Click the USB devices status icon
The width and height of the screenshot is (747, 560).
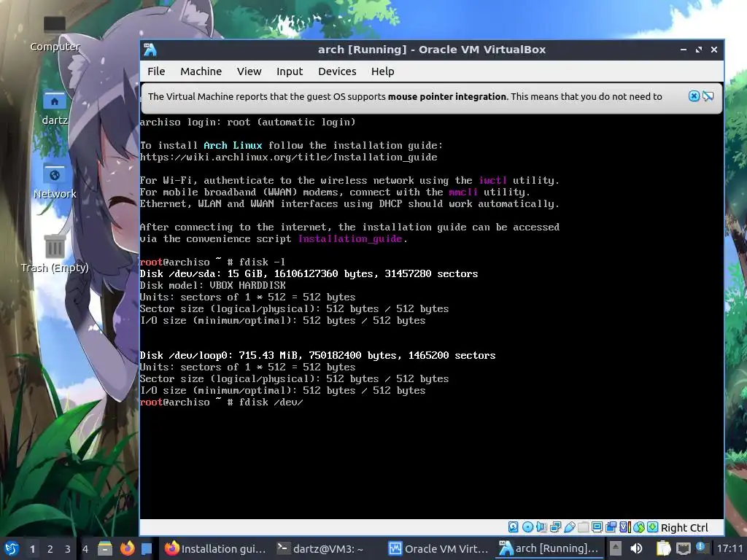pyautogui.click(x=569, y=526)
